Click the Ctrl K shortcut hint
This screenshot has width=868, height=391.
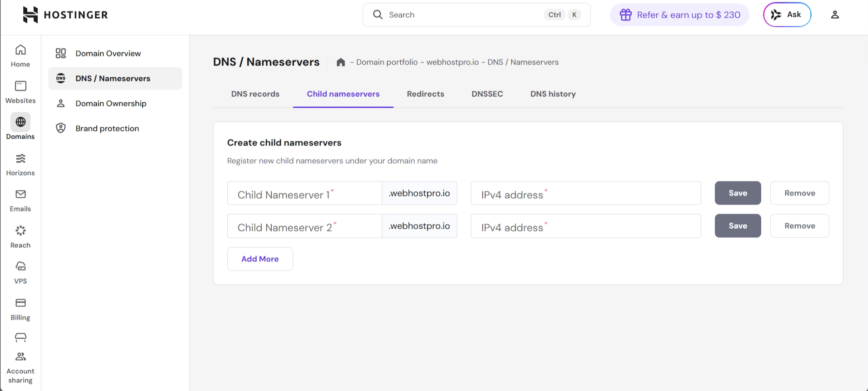coord(563,15)
